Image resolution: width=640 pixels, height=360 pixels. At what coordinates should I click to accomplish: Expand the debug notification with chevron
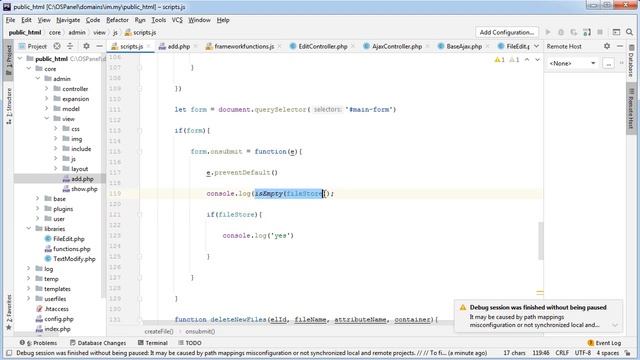pos(615,325)
